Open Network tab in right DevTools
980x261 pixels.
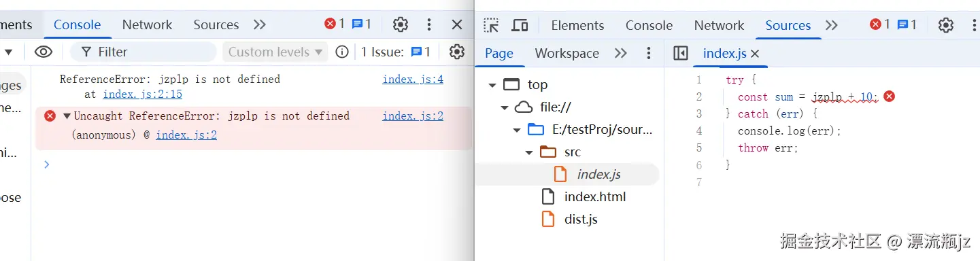point(719,25)
